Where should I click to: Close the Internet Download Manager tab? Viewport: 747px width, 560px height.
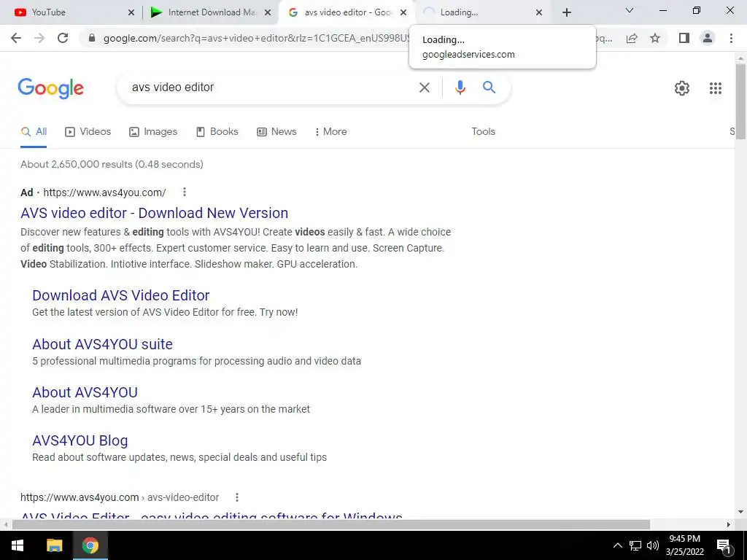coord(268,12)
